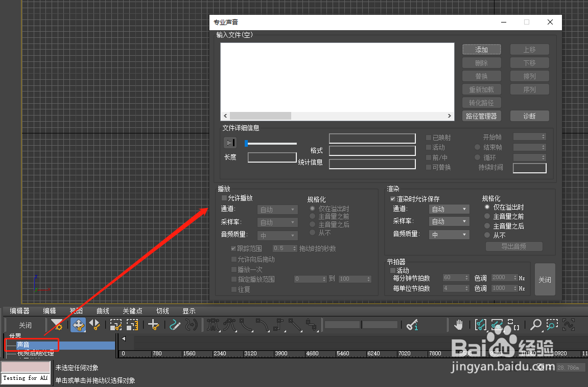Image resolution: width=588 pixels, height=387 pixels.
Task: Click the 重新加载 button
Action: click(x=482, y=89)
